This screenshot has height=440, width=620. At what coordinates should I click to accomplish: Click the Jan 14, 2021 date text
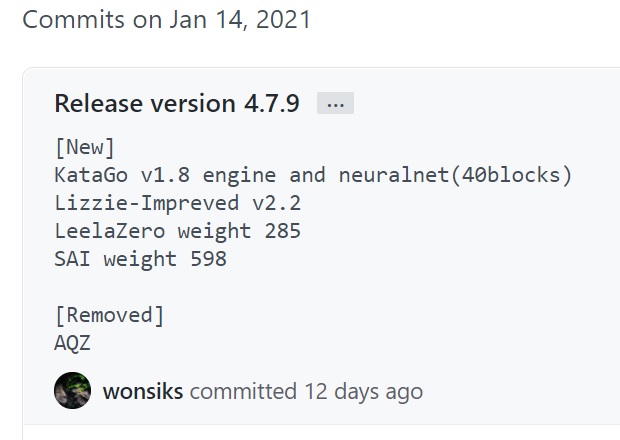tap(240, 19)
